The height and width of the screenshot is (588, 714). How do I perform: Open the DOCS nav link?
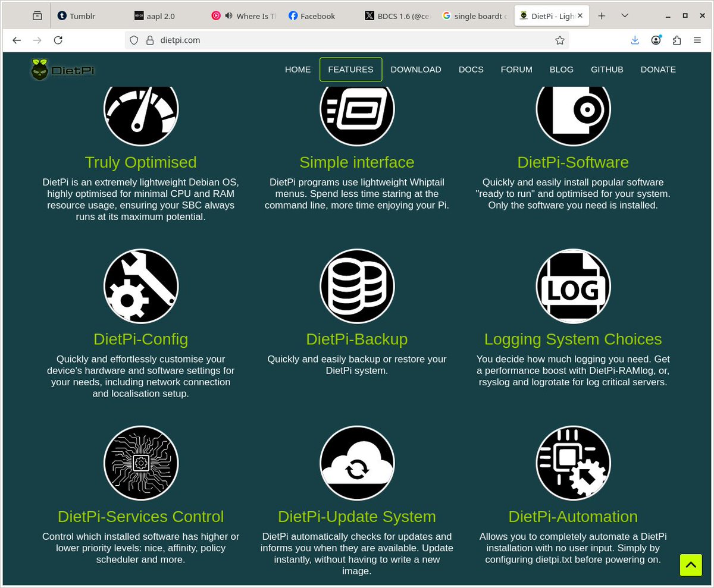471,69
